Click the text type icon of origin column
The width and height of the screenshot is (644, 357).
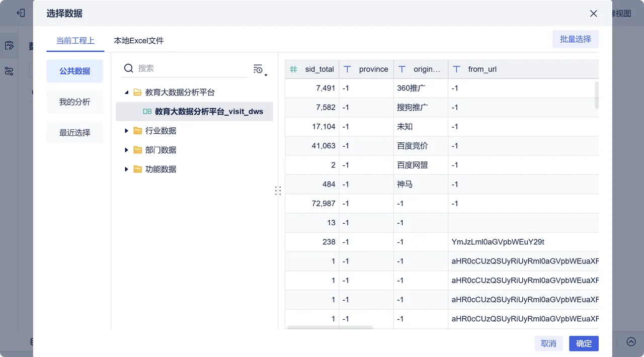pyautogui.click(x=402, y=69)
